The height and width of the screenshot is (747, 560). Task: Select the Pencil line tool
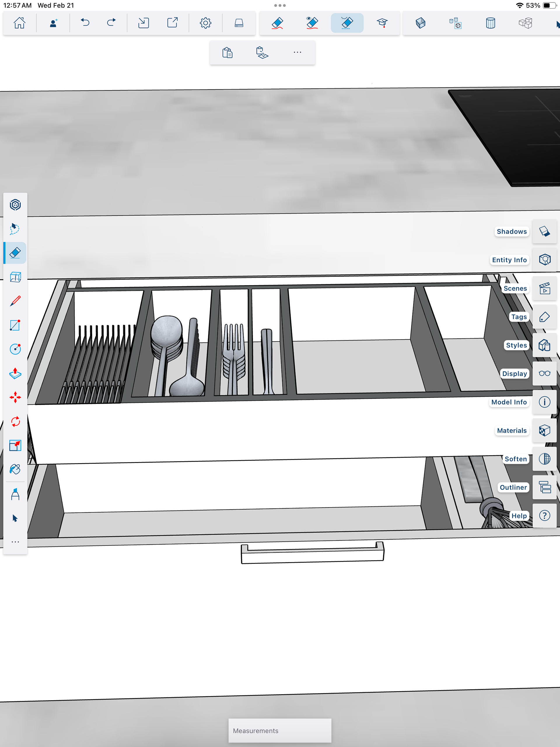click(x=15, y=301)
